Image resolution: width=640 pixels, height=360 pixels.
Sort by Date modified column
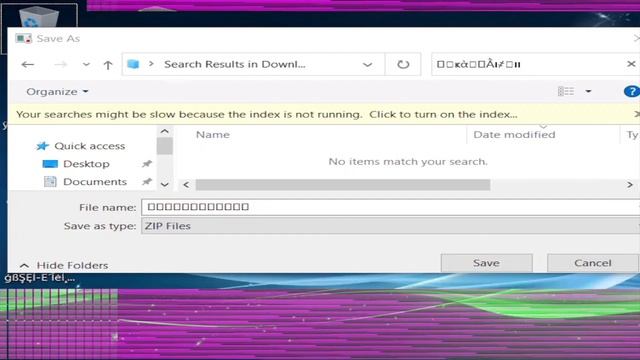coord(514,135)
